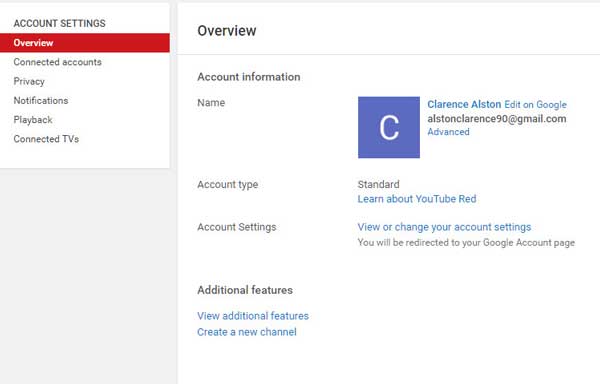Viewport: 600px width, 384px height.
Task: Click View or change your account settings
Action: 444,227
